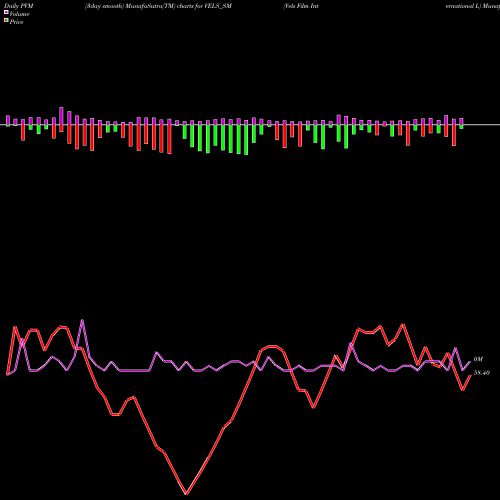500x500 pixels.
Task: Click the green-red Price legend swatch
Action: (x=6, y=21)
